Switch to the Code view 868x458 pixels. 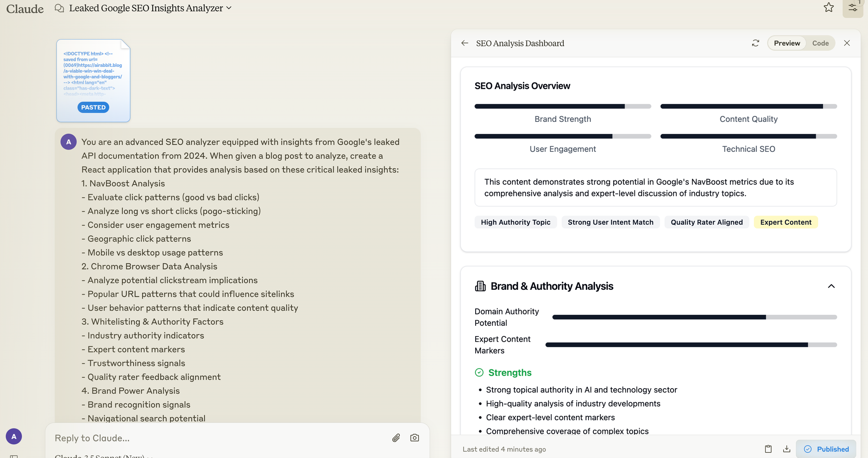pyautogui.click(x=820, y=43)
